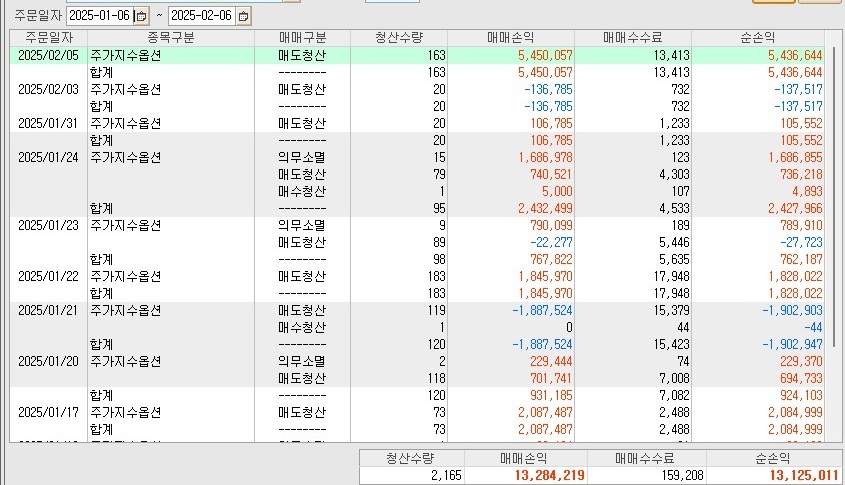
Task: Click the 의무소멸 cell in the 2025/01/23 row
Action: pos(302,225)
